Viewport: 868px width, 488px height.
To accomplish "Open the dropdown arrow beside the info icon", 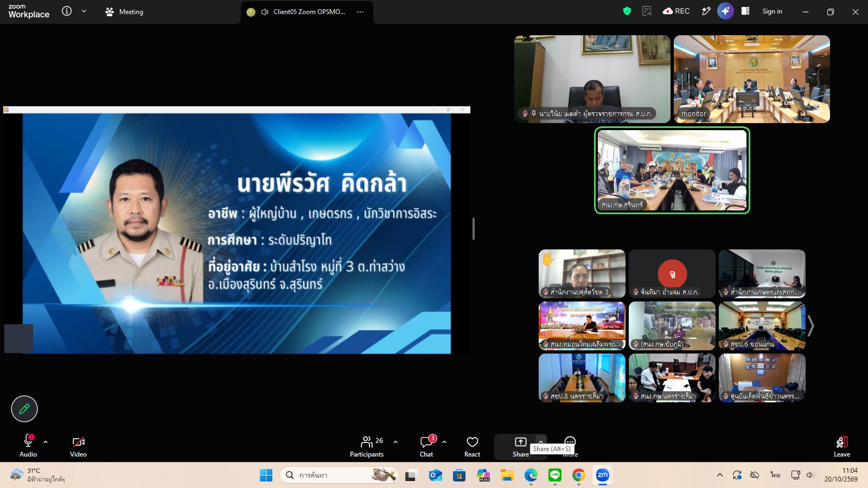I will click(84, 11).
